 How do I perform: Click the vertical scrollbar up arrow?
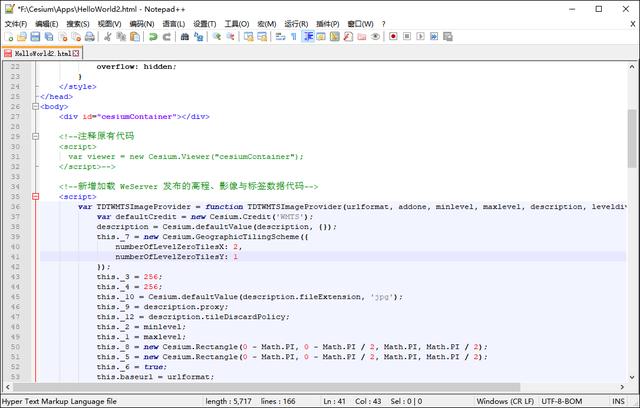(x=632, y=67)
